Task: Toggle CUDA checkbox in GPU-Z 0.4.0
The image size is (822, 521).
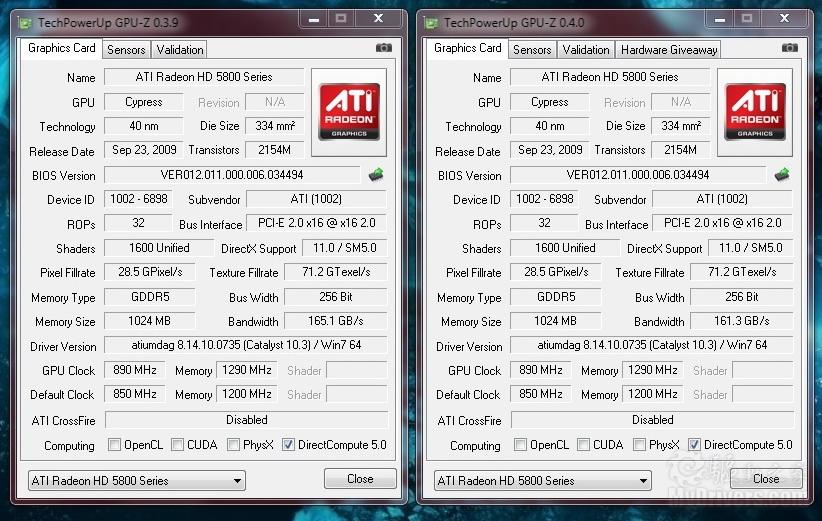Action: tap(583, 445)
